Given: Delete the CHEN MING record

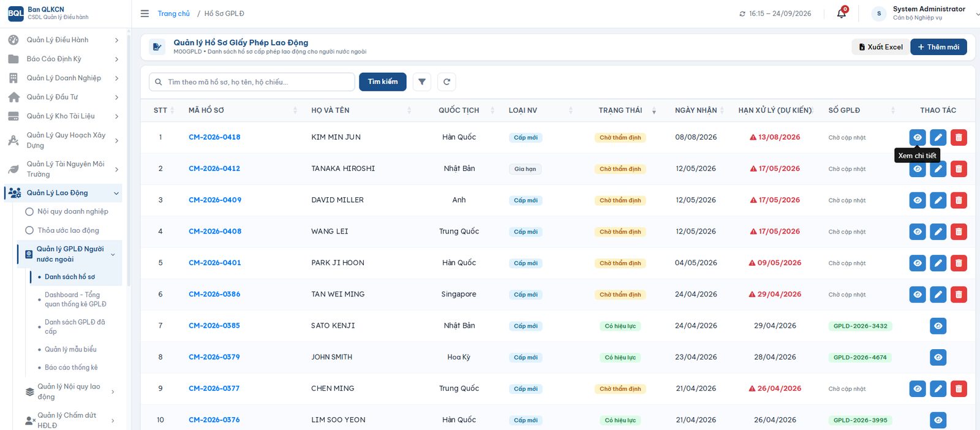Looking at the screenshot, I should (x=959, y=389).
